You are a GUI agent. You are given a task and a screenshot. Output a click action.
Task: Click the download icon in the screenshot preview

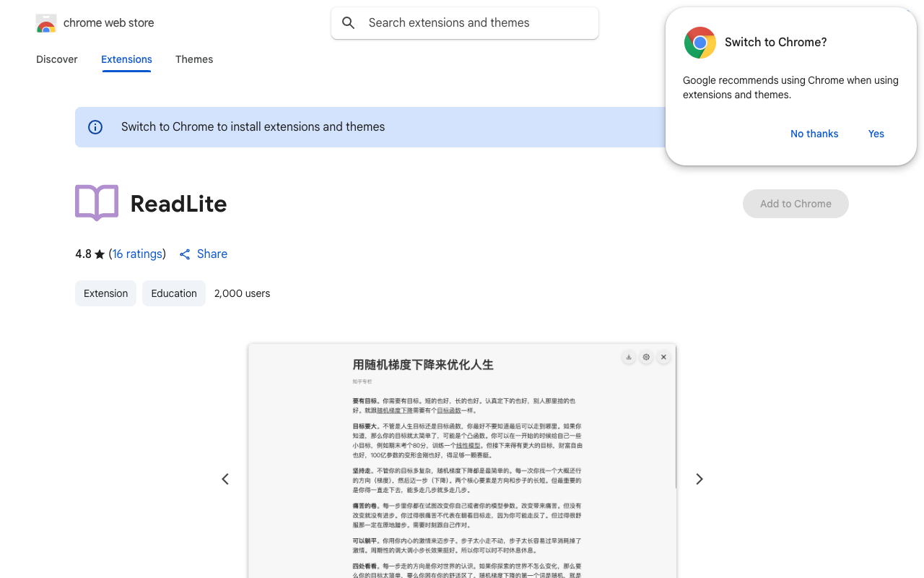point(629,357)
